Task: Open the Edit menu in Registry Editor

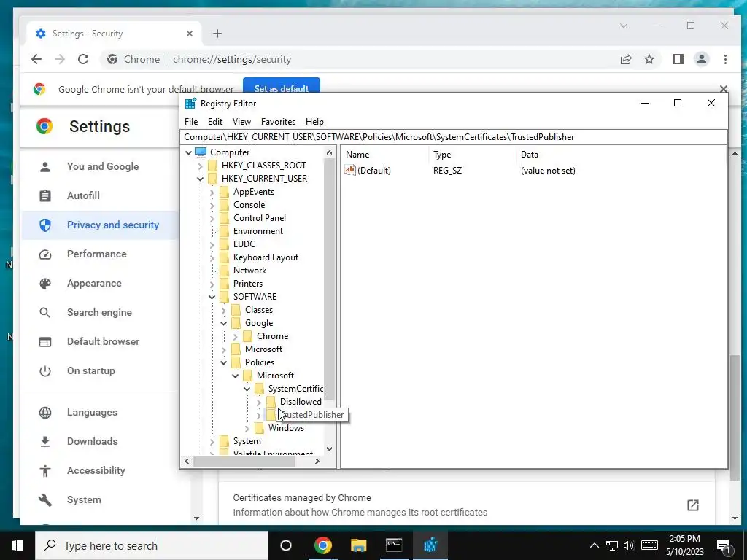Action: click(215, 122)
